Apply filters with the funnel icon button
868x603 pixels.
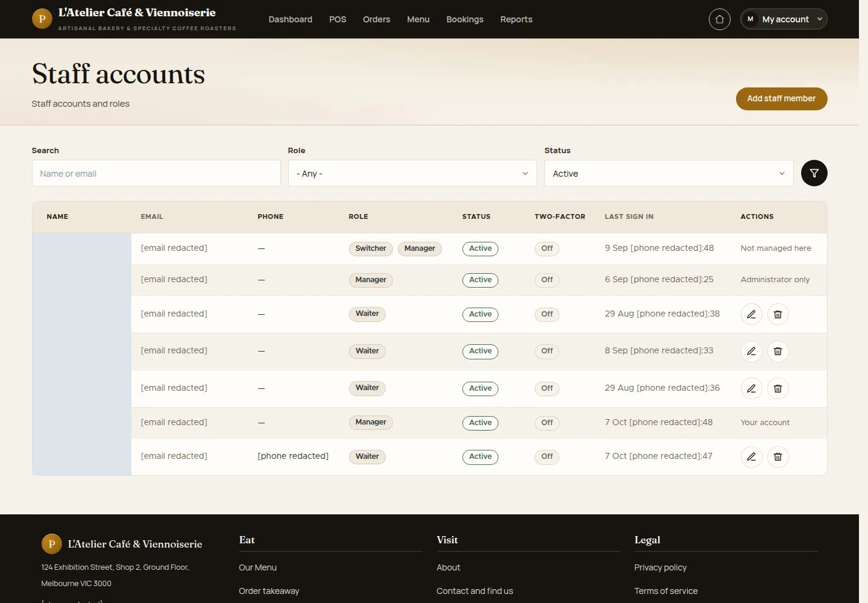pos(814,173)
